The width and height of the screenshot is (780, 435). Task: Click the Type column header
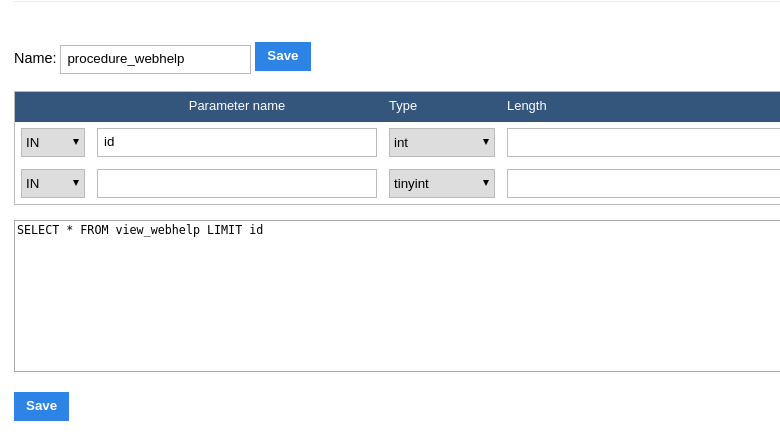pyautogui.click(x=403, y=106)
